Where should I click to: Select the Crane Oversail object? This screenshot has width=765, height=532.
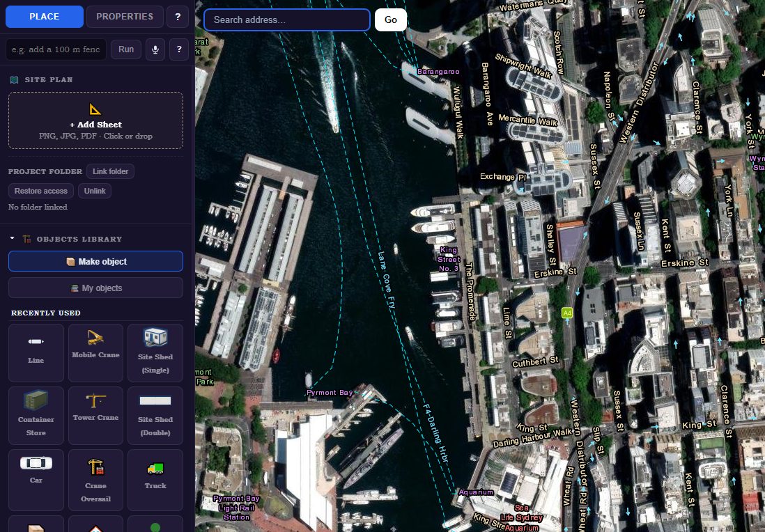pos(95,480)
